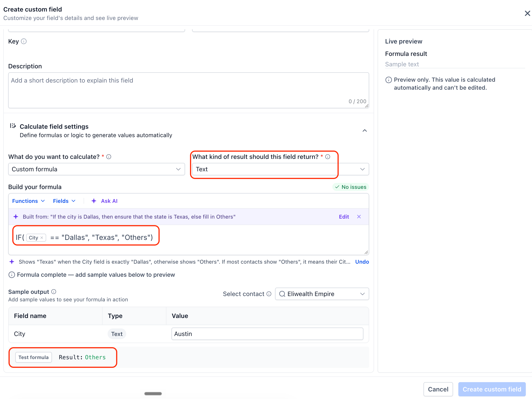
Task: Click the Sample output info icon
Action: (x=54, y=292)
